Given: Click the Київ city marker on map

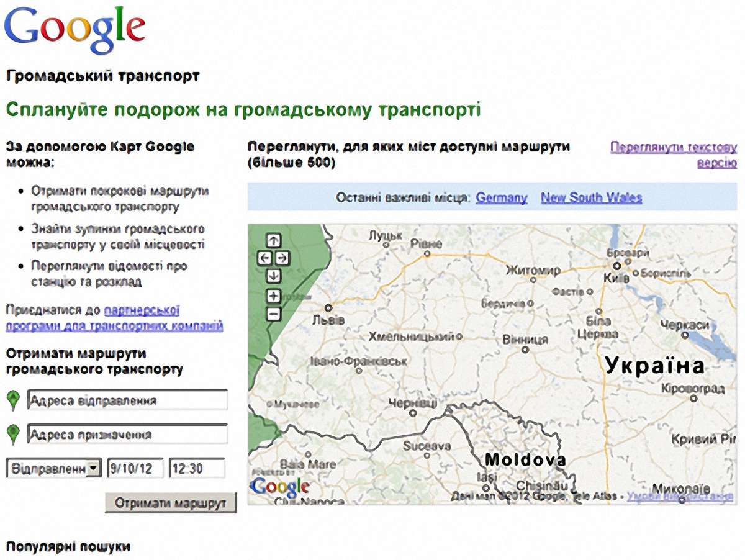Looking at the screenshot, I should (x=617, y=266).
